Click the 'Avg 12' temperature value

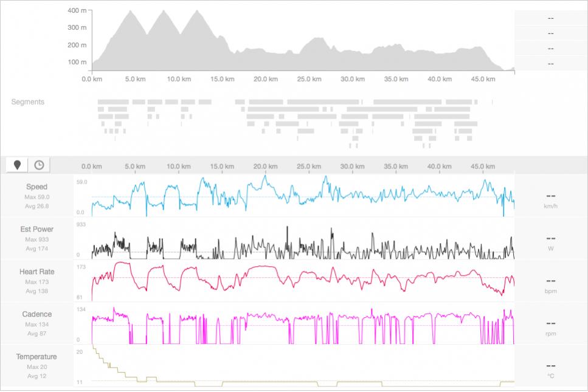point(36,376)
